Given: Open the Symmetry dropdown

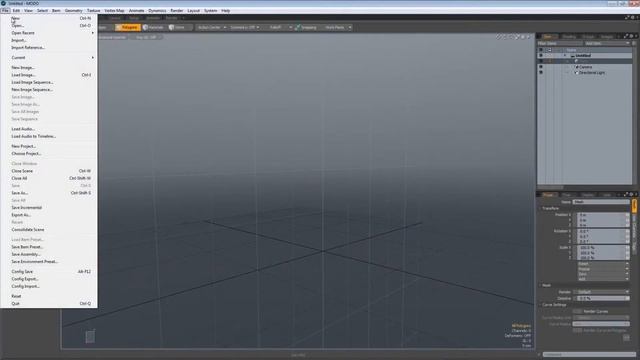Looking at the screenshot, I should (244, 27).
